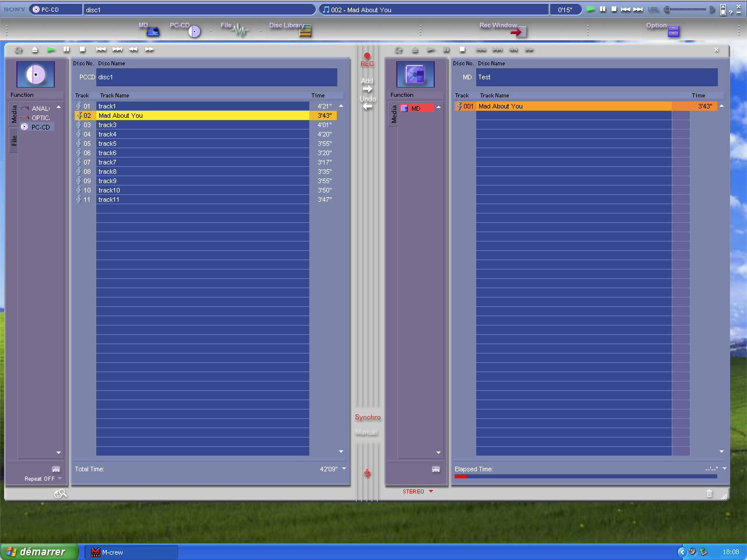Click M-crew taskbar button
The image size is (747, 560).
pyautogui.click(x=131, y=552)
